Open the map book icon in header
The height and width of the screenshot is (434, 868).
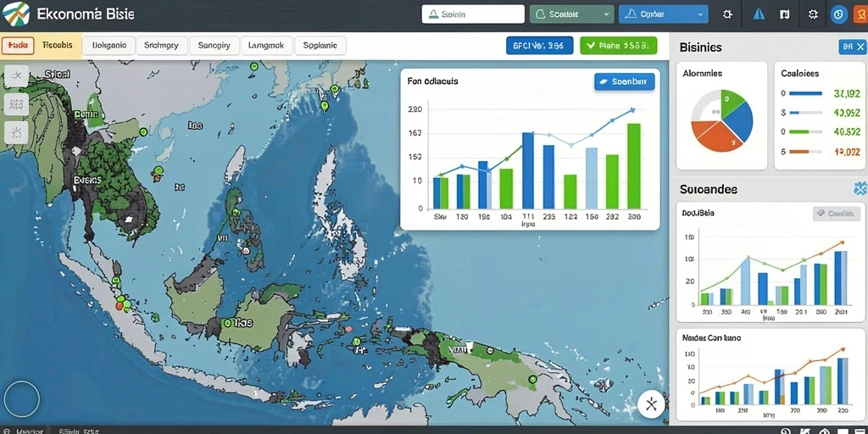[x=784, y=15]
